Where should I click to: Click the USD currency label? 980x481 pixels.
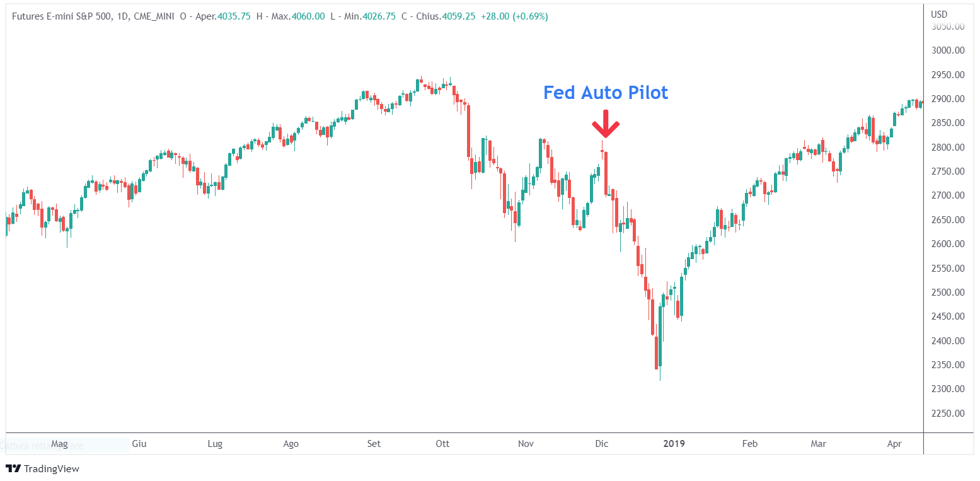938,14
